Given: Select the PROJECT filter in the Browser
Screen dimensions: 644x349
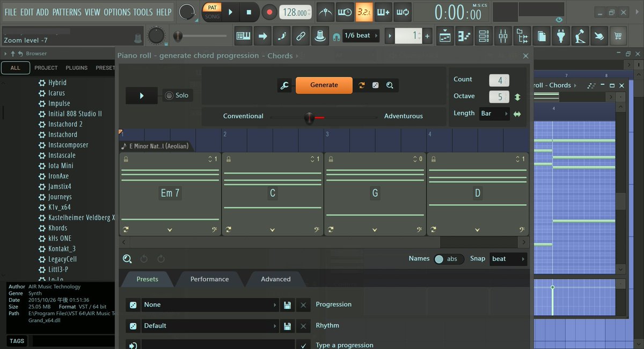Looking at the screenshot, I should pyautogui.click(x=46, y=68).
